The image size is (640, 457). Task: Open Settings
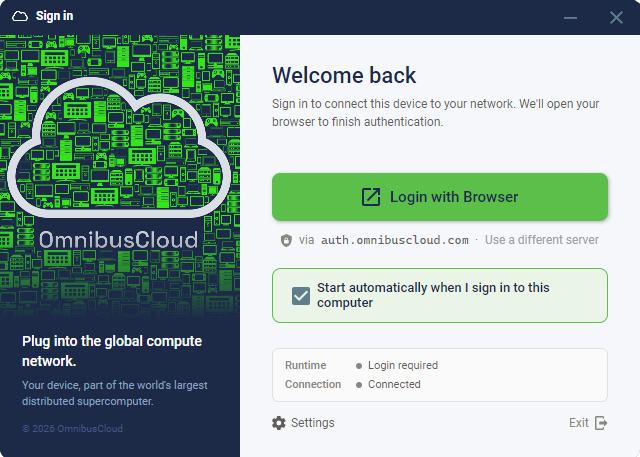pos(303,423)
